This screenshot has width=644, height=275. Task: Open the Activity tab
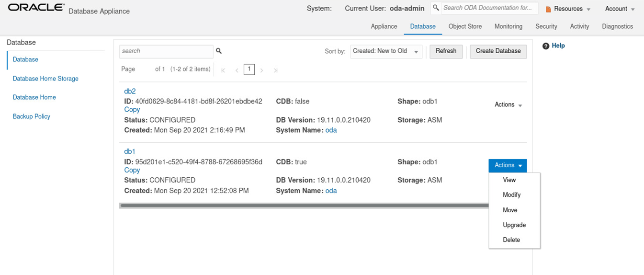pos(579,26)
